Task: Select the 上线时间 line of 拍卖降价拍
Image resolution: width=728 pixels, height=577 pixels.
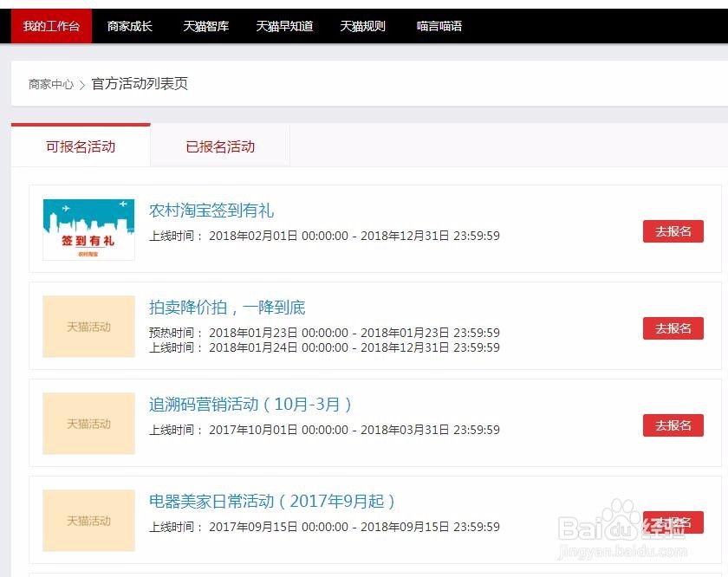Action: pyautogui.click(x=324, y=347)
